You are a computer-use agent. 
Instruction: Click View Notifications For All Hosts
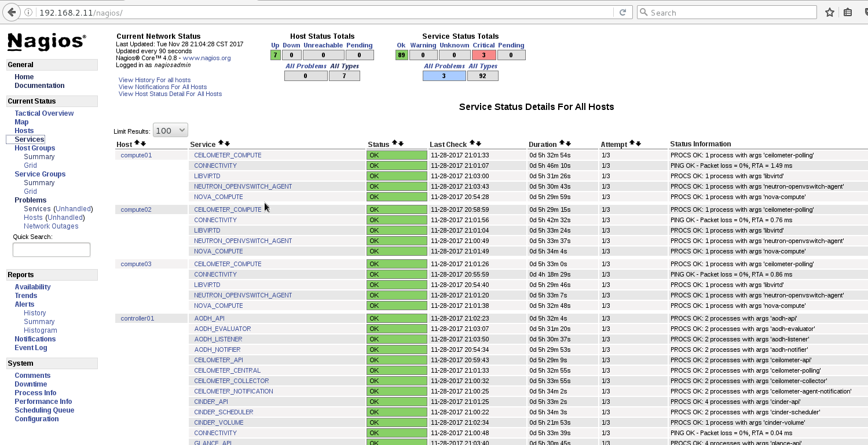(x=163, y=87)
